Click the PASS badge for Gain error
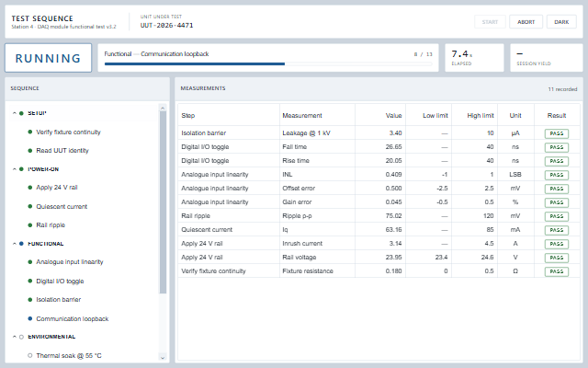 pyautogui.click(x=557, y=202)
